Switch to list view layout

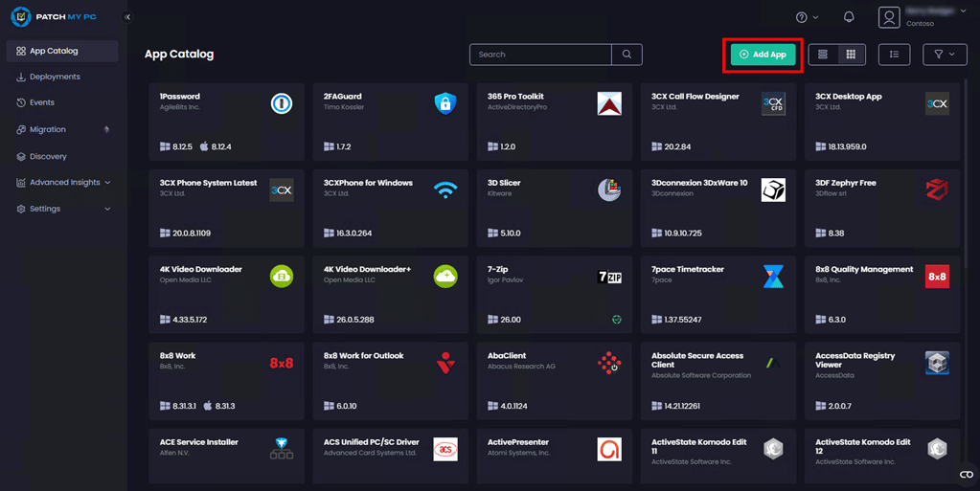[823, 55]
